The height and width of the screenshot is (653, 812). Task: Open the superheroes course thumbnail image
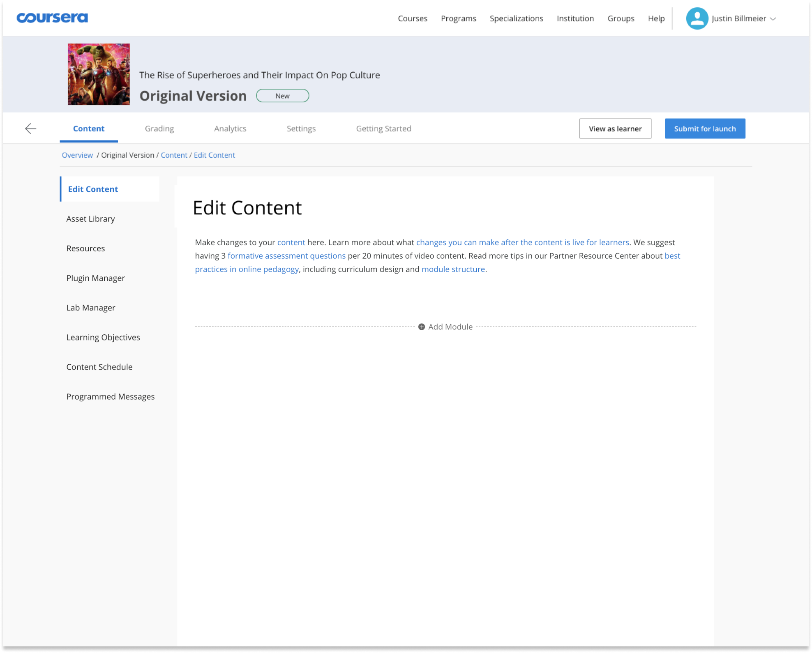[99, 74]
